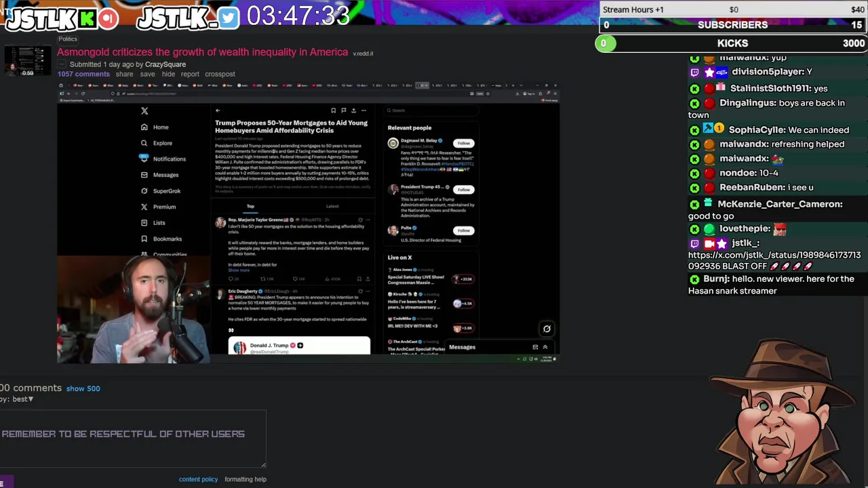Click the Explore magnifier icon in X sidebar
This screenshot has width=868, height=488.
click(x=144, y=143)
